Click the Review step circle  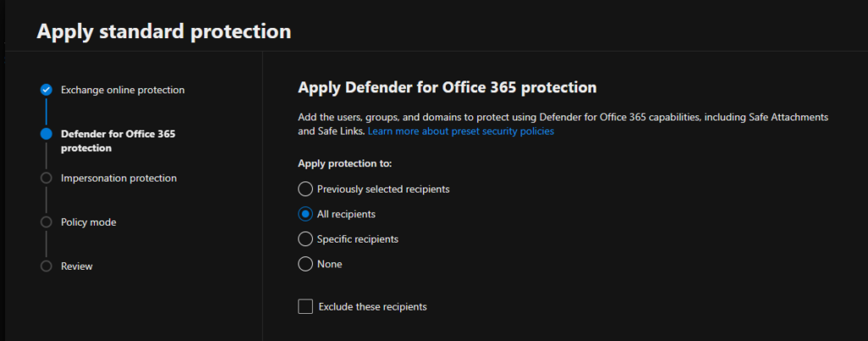coord(46,266)
